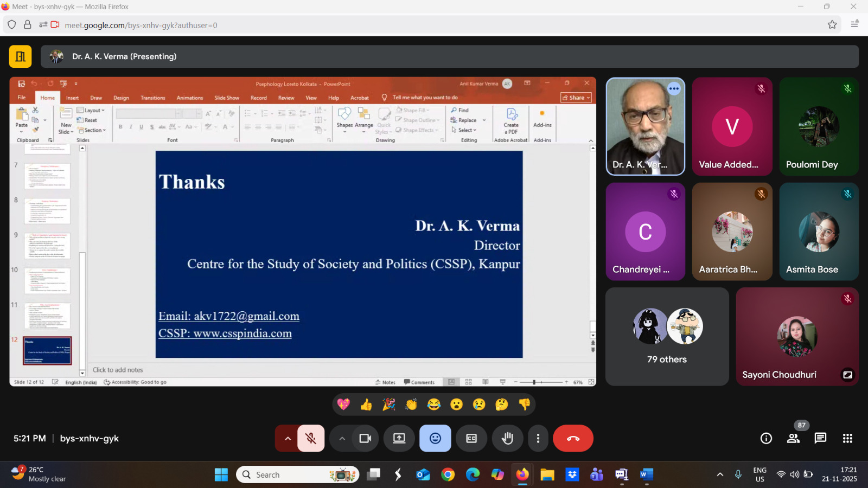Raise your hand in the meeting
The height and width of the screenshot is (488, 868).
(x=507, y=438)
